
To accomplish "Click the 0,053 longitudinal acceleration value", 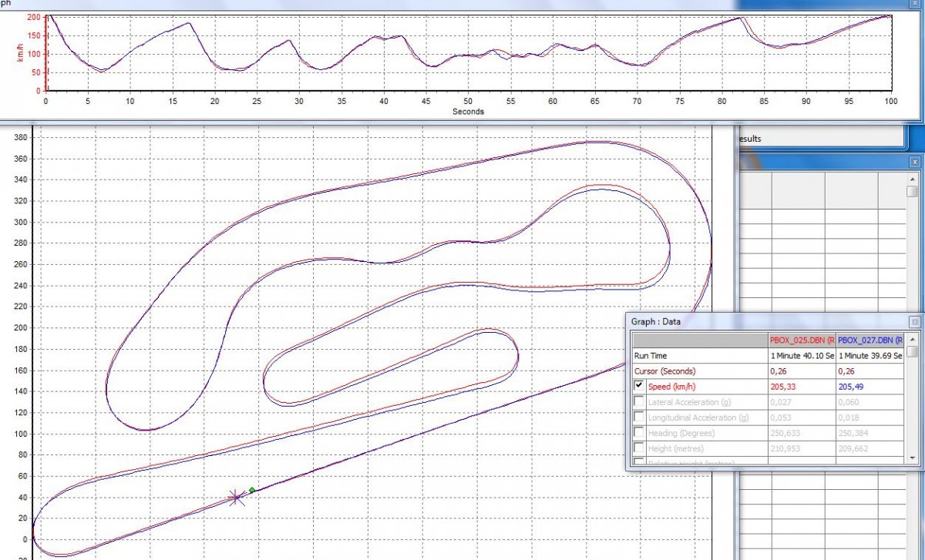I will (x=781, y=417).
